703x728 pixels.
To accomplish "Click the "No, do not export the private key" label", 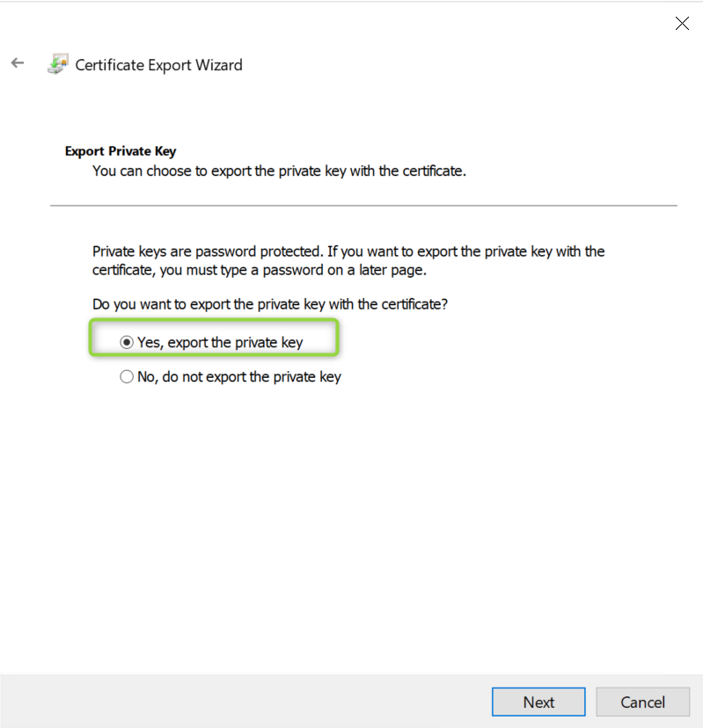I will point(238,377).
